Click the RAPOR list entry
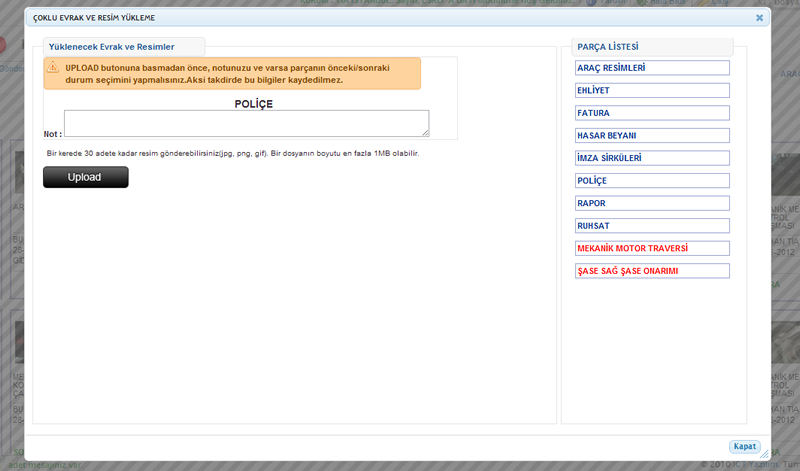 pyautogui.click(x=652, y=203)
